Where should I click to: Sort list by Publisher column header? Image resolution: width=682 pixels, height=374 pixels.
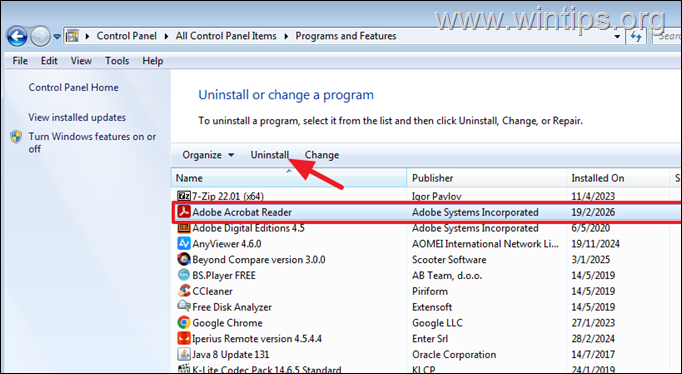point(487,178)
